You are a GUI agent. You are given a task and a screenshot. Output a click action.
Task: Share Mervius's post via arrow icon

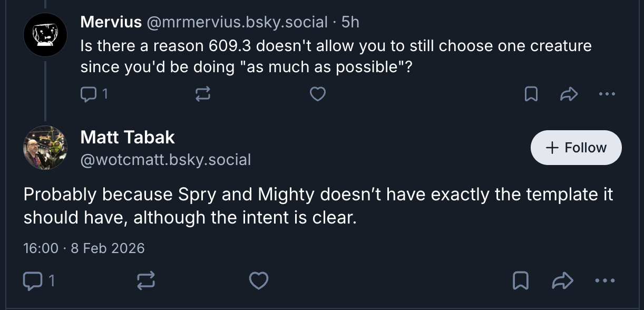pyautogui.click(x=569, y=94)
